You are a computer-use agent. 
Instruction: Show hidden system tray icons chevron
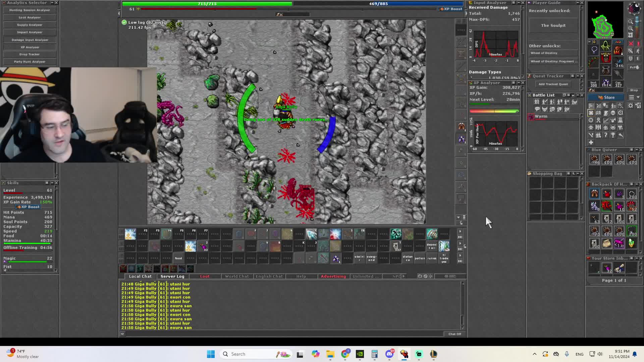coord(535,354)
